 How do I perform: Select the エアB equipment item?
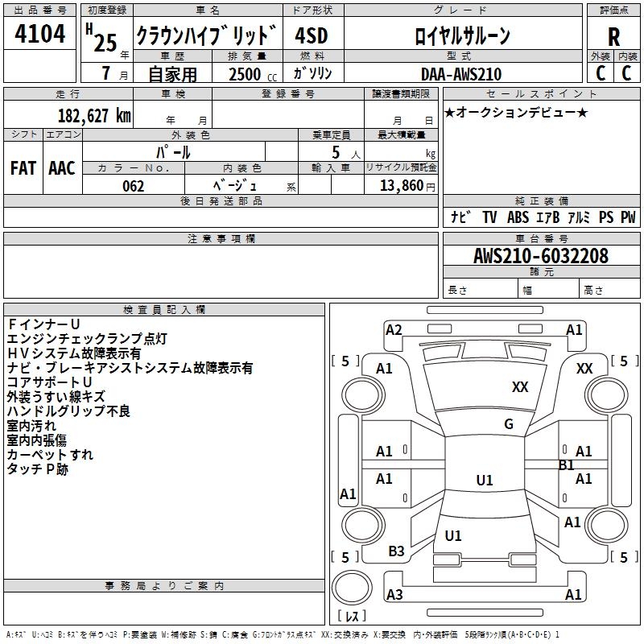tap(548, 217)
